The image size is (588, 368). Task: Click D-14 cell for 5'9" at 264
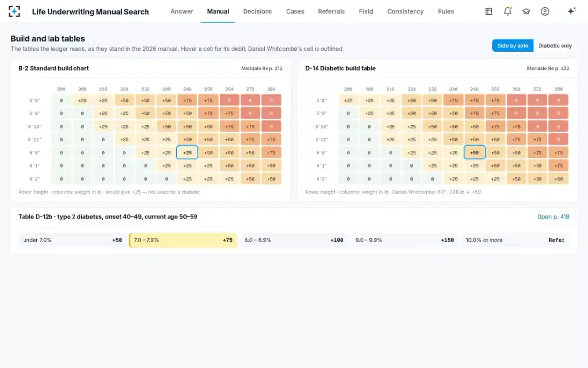click(516, 113)
